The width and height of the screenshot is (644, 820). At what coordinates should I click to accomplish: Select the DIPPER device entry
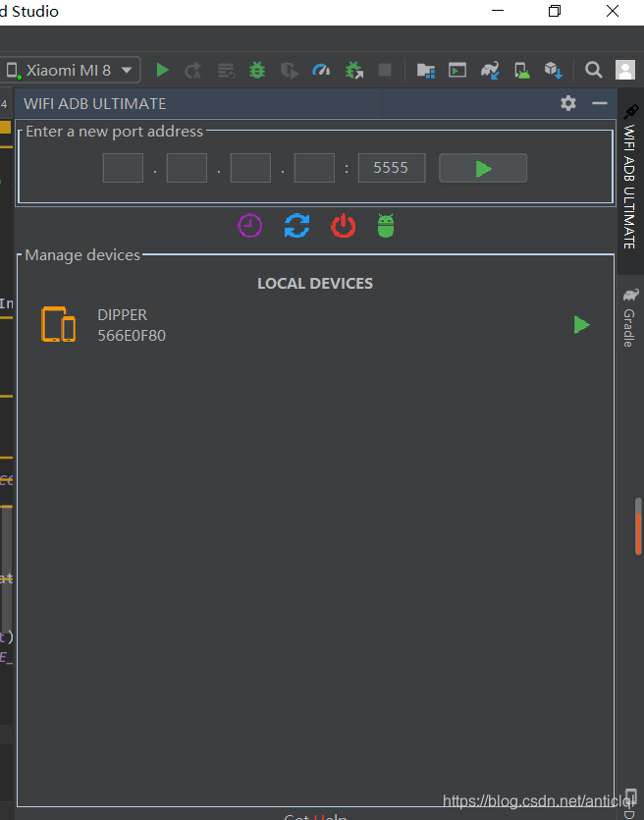tap(316, 325)
